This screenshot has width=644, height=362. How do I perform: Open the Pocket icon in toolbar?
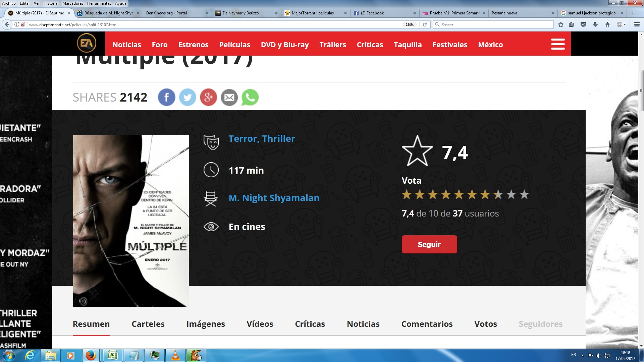[x=583, y=24]
